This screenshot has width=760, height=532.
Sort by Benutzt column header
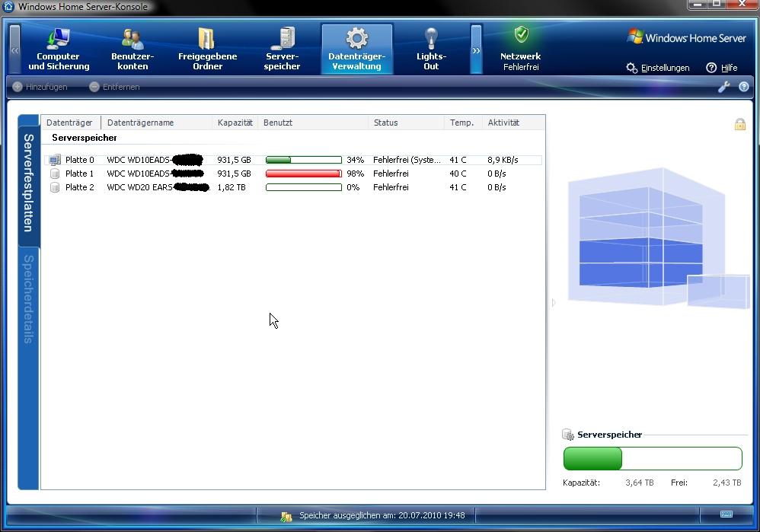point(313,123)
